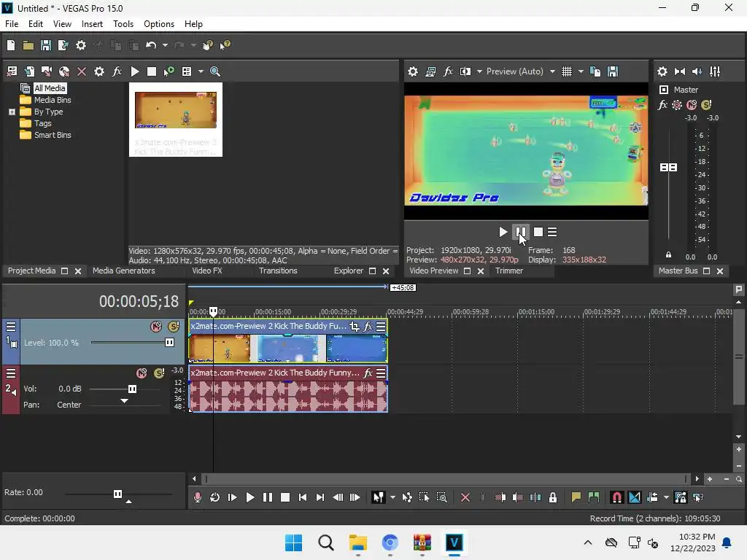Toggle Automatic Crossfades button
The image size is (747, 560).
[x=635, y=497]
